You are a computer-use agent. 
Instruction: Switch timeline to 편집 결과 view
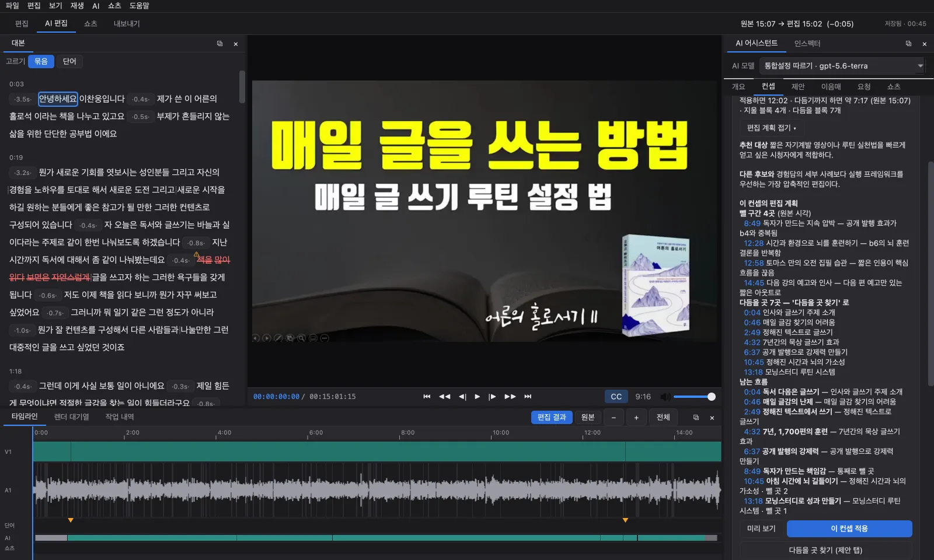(x=552, y=418)
